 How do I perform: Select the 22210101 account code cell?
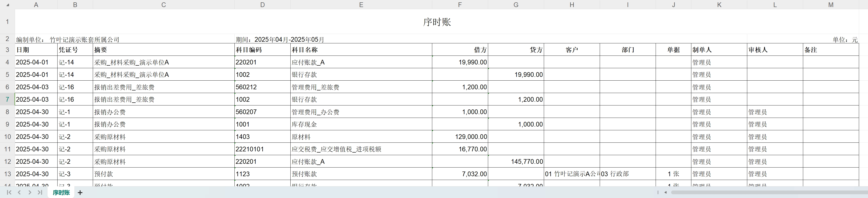262,149
